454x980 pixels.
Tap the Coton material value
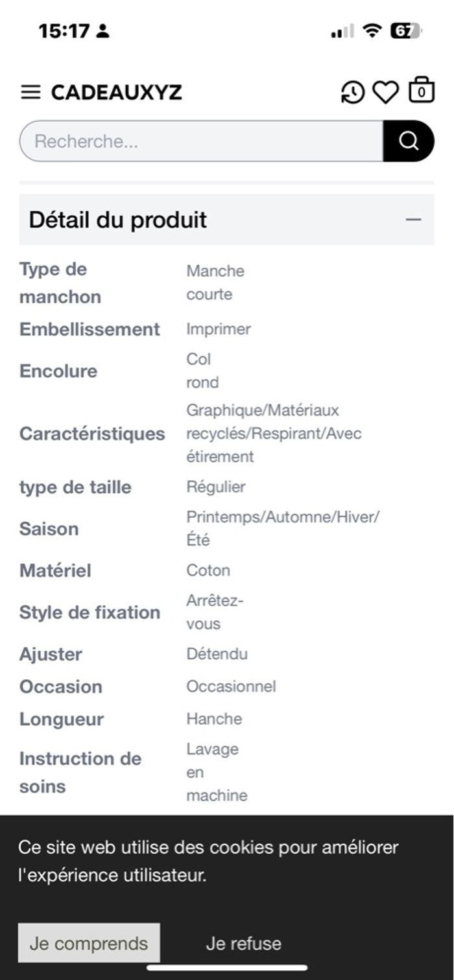tap(208, 570)
